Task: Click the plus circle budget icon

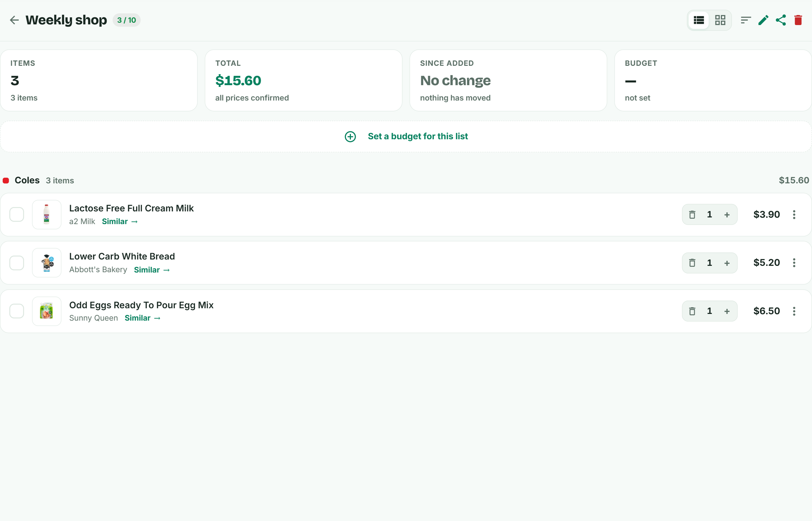Action: tap(350, 137)
